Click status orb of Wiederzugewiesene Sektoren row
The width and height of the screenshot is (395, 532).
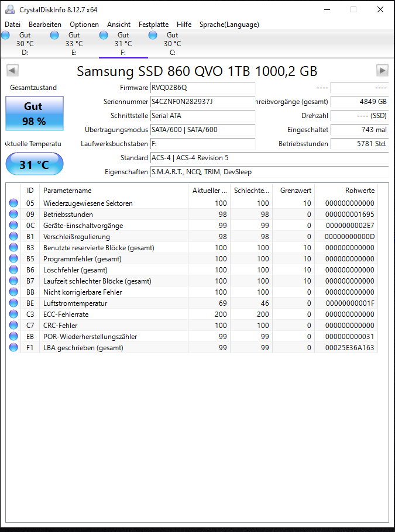[x=13, y=203]
